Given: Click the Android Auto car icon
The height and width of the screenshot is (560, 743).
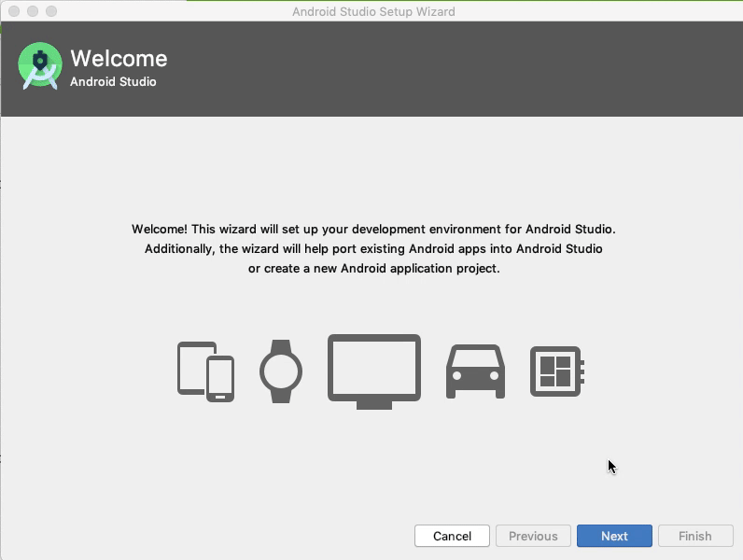Looking at the screenshot, I should coord(475,371).
